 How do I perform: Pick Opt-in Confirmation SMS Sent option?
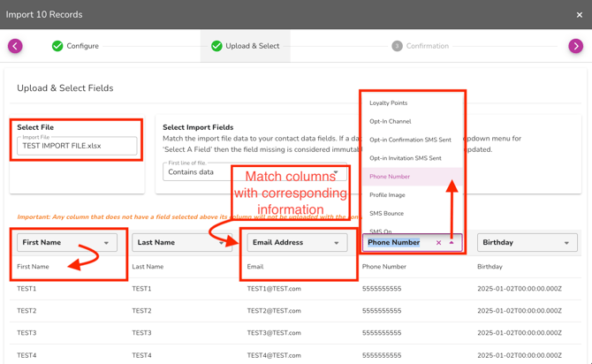(x=410, y=140)
